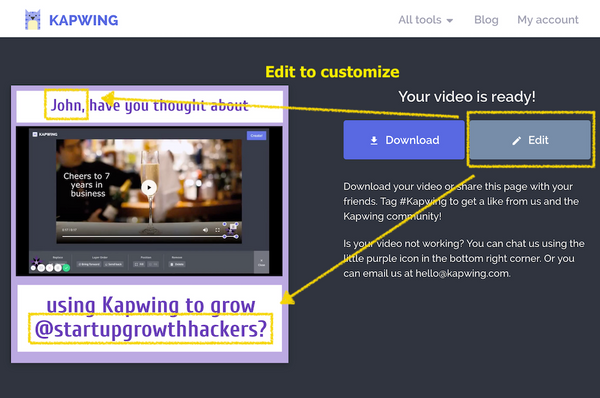
Task: Click the Kapwing cat logo icon
Action: (33, 20)
